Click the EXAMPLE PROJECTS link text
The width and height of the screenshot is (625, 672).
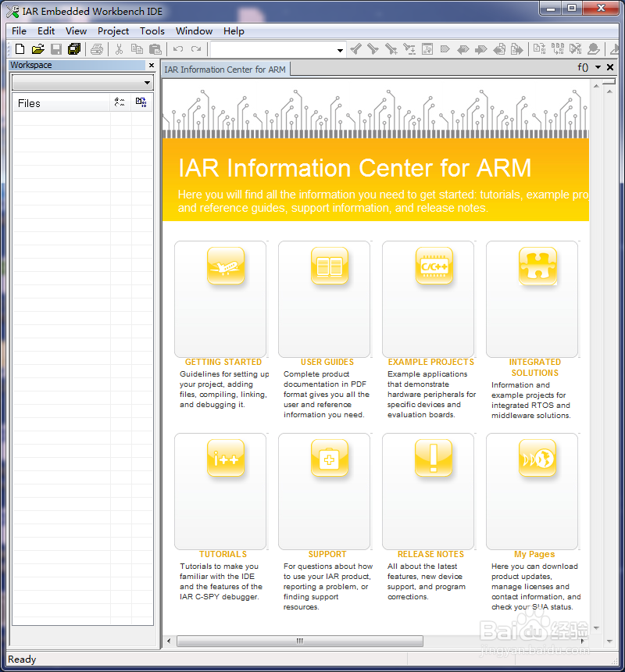431,362
